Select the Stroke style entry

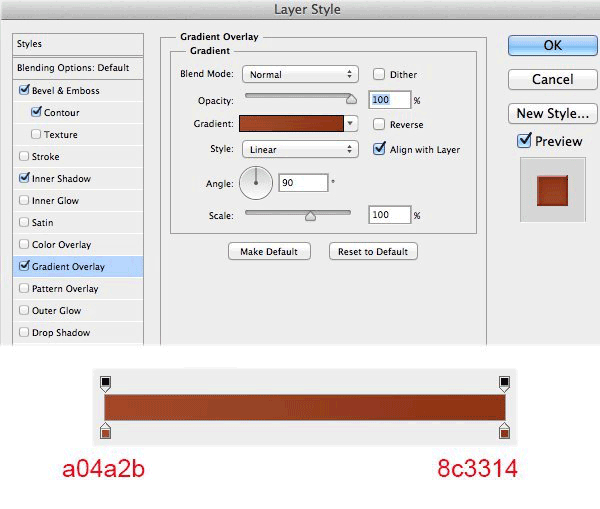pos(78,157)
